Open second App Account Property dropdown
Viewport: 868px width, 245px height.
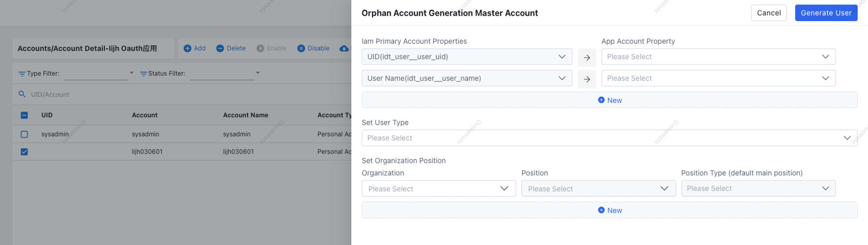[x=718, y=79]
